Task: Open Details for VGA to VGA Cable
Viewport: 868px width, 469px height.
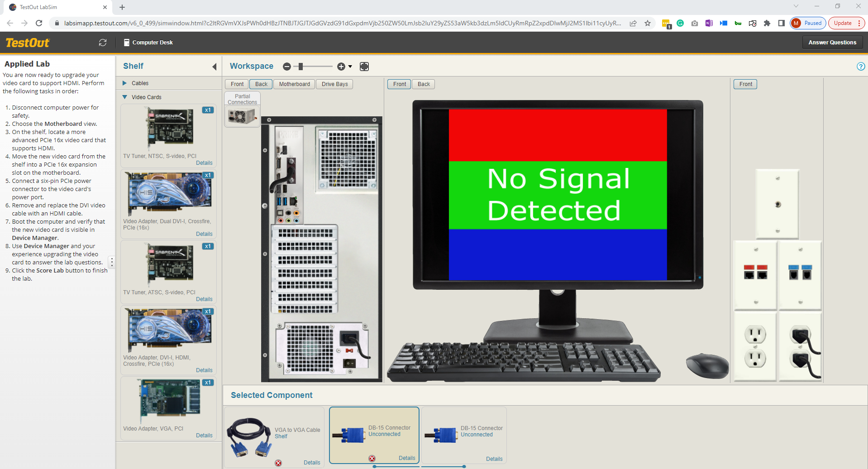Action: click(x=312, y=463)
